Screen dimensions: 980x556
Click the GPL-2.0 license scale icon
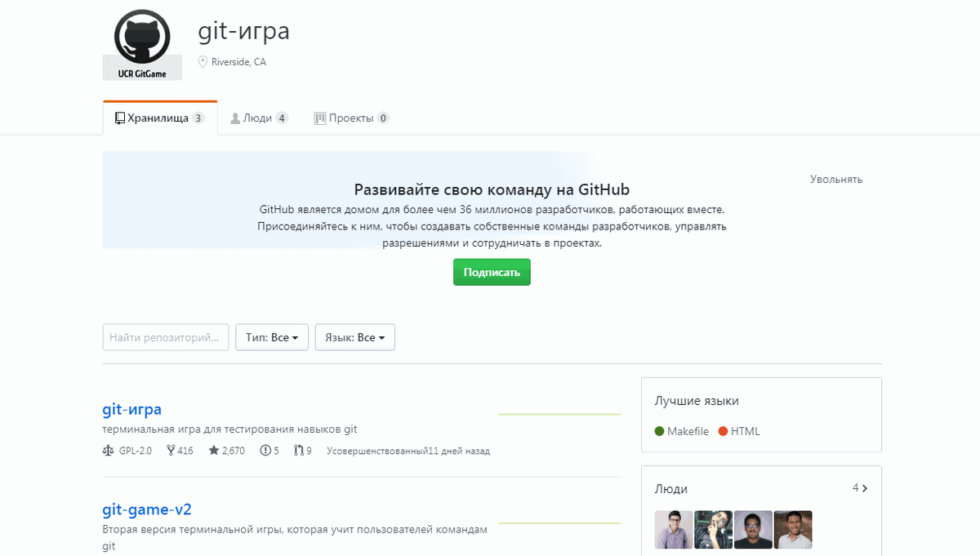108,451
